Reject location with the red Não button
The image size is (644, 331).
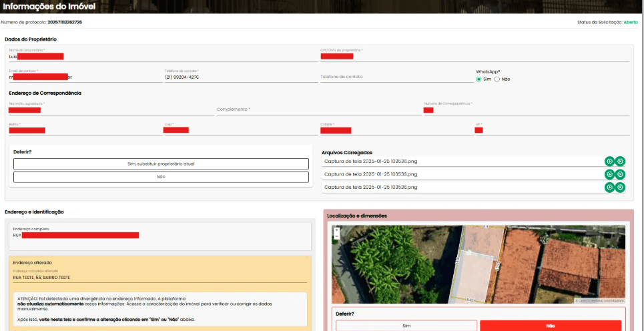[551, 326]
